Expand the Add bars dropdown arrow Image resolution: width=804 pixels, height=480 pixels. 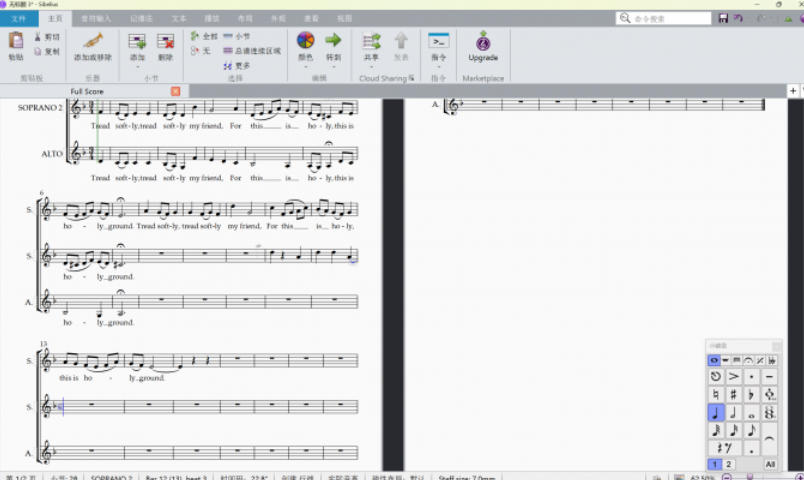pos(137,67)
